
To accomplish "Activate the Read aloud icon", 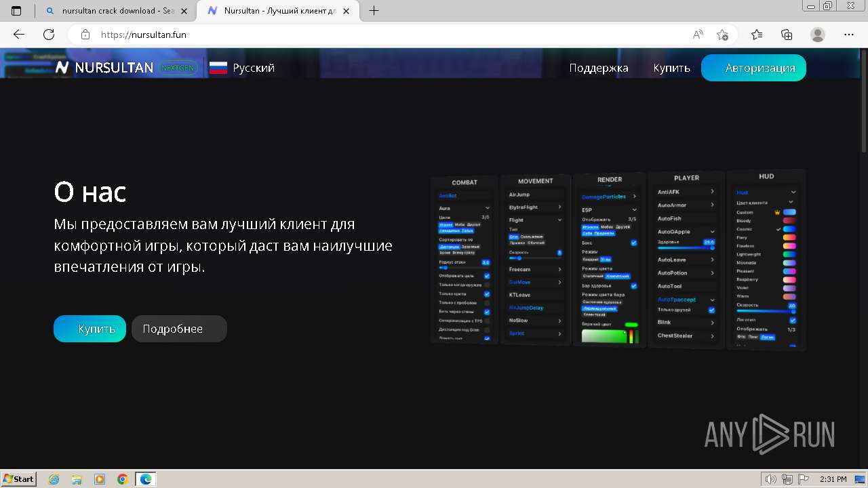I will (x=698, y=35).
